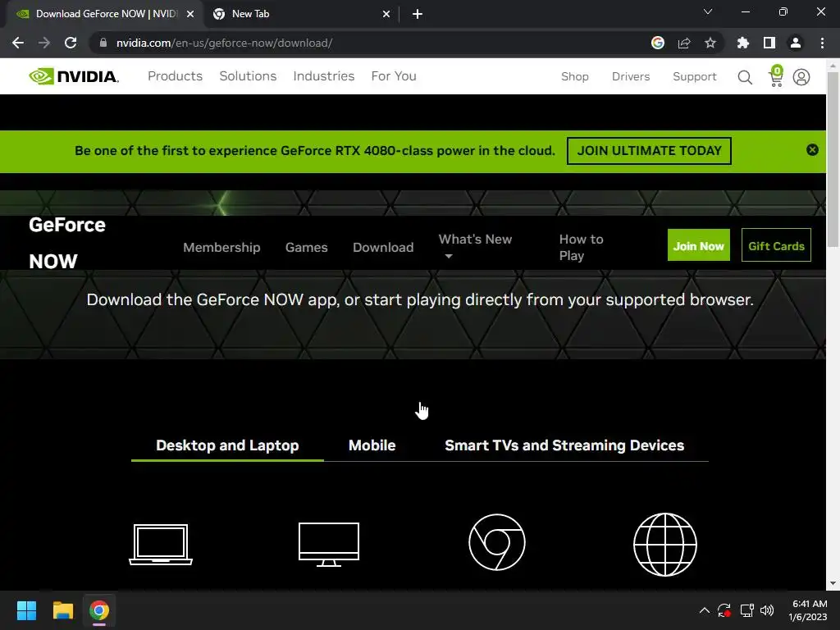This screenshot has width=840, height=630.
Task: Click the Google icon in the address bar
Action: click(657, 43)
